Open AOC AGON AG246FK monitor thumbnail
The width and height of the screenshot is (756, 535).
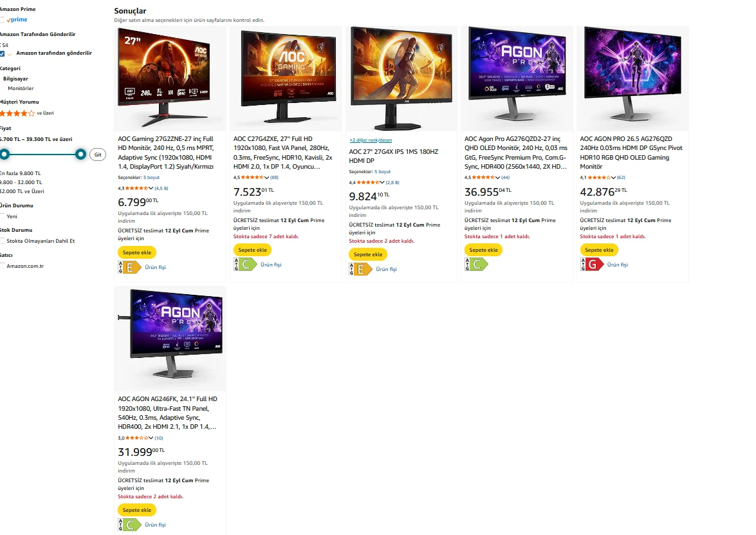point(171,338)
